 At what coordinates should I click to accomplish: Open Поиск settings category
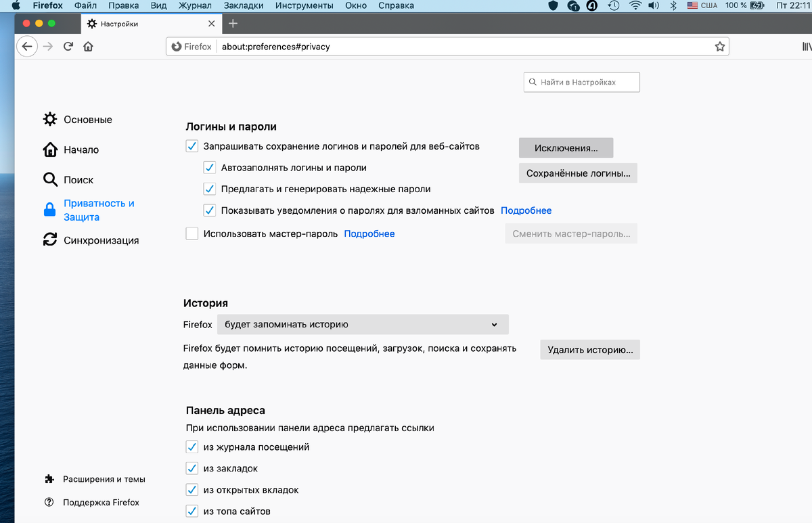(68, 179)
